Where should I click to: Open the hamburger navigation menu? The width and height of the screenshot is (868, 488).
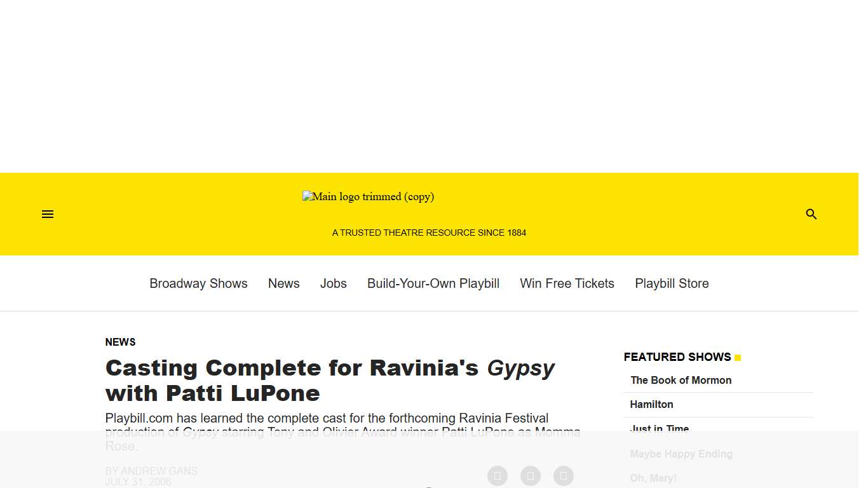[47, 214]
